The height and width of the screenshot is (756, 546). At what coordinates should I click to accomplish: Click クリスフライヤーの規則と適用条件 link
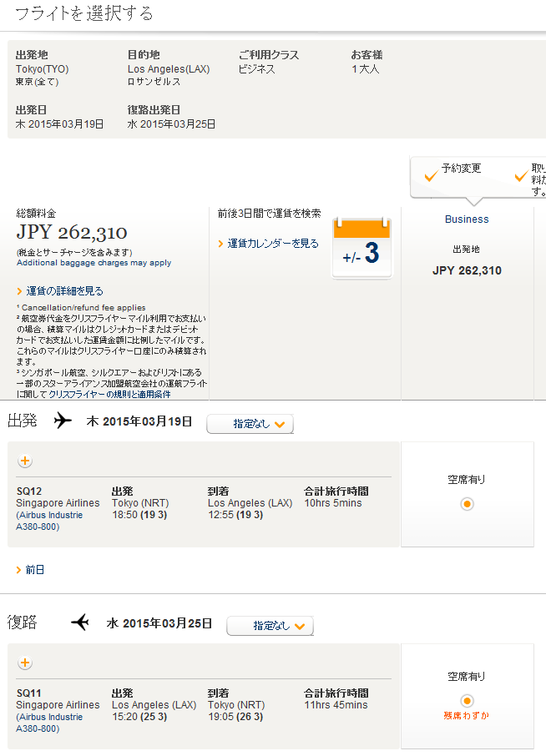click(109, 394)
